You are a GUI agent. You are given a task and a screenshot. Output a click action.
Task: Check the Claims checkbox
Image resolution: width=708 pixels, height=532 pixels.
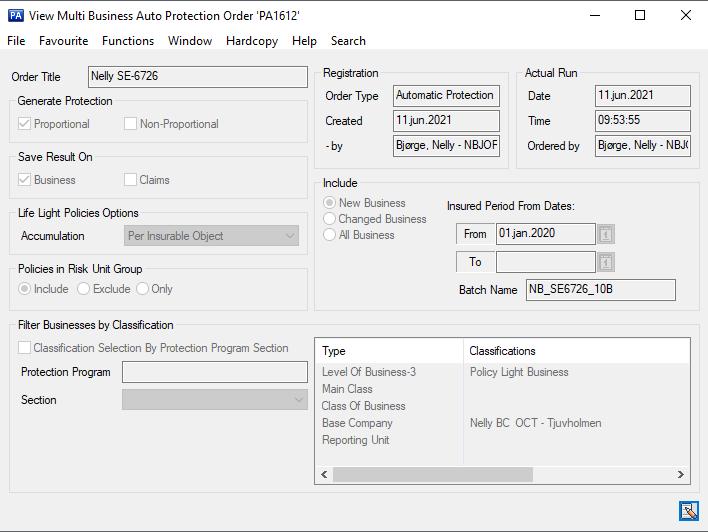coord(131,180)
